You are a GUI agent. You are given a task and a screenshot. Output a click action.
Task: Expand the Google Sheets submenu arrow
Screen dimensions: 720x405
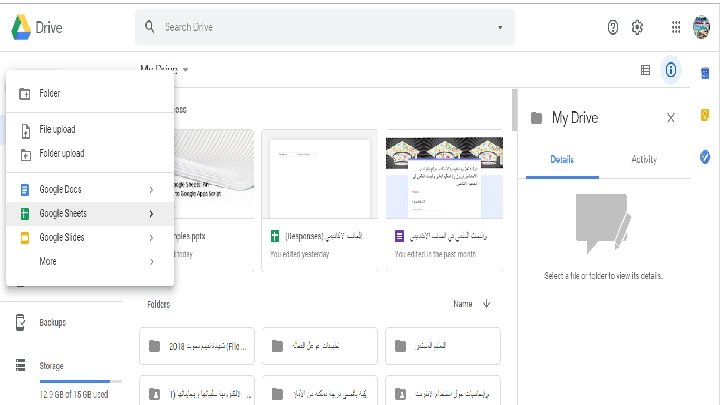[151, 214]
